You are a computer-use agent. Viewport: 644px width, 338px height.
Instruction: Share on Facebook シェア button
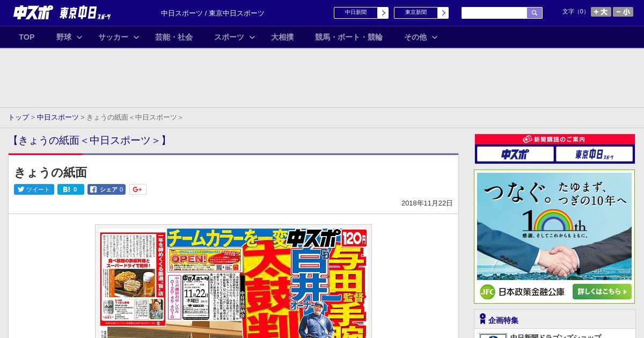[x=106, y=189]
